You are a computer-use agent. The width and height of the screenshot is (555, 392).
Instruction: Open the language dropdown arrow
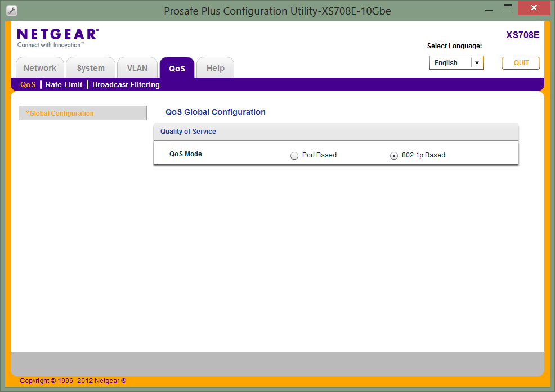point(477,63)
